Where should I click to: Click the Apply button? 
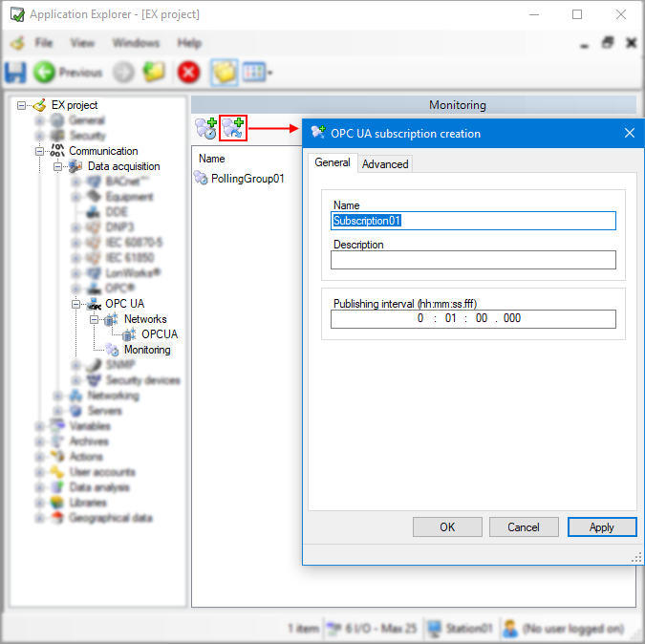601,526
